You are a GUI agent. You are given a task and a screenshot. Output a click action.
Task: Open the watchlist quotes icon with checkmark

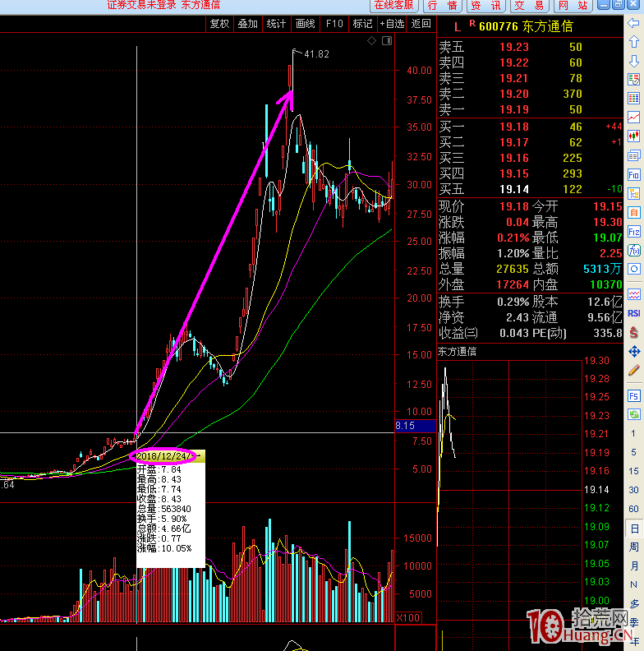click(x=633, y=79)
